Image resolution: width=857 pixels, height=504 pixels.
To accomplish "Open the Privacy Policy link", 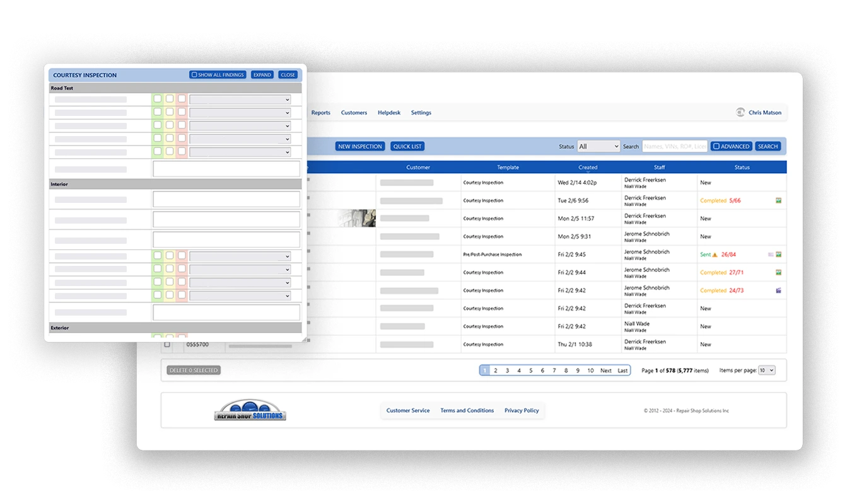I will [522, 410].
